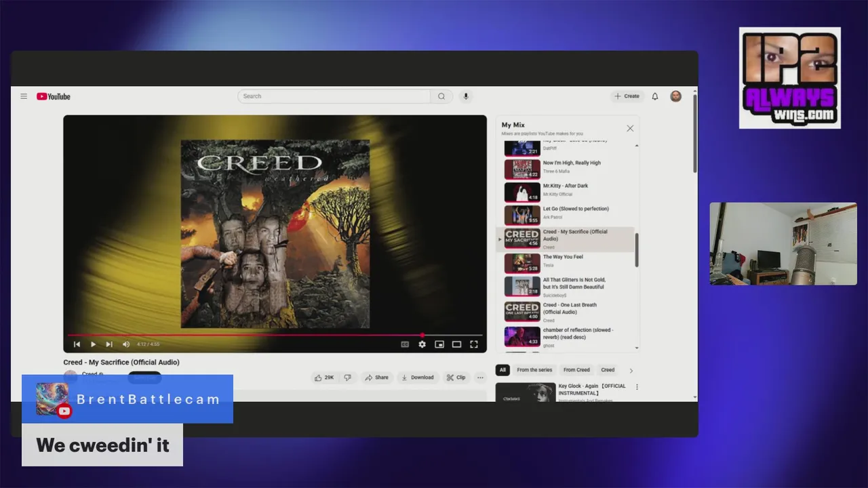Viewport: 868px width, 488px height.
Task: Click the progress bar scrubber handle
Action: pos(422,335)
